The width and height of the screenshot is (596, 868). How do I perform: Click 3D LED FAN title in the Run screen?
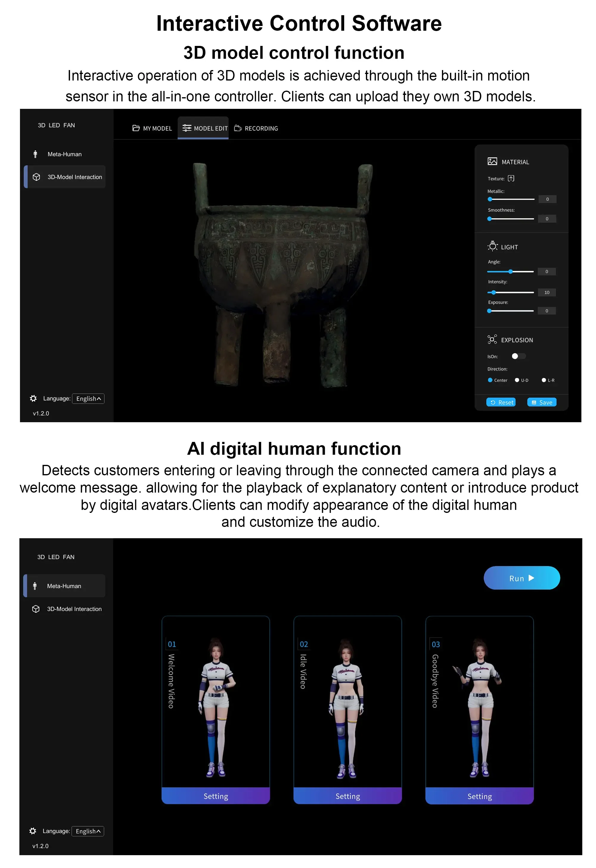pyautogui.click(x=56, y=557)
